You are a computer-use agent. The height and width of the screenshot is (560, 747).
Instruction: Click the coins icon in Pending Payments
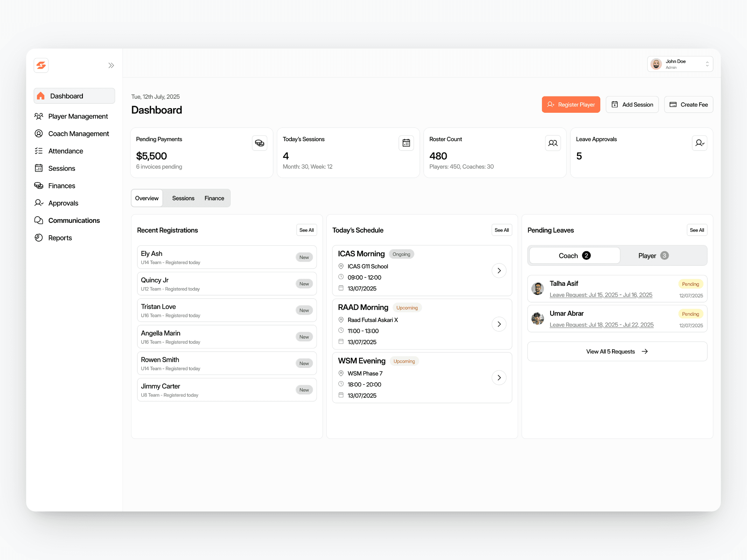[260, 143]
